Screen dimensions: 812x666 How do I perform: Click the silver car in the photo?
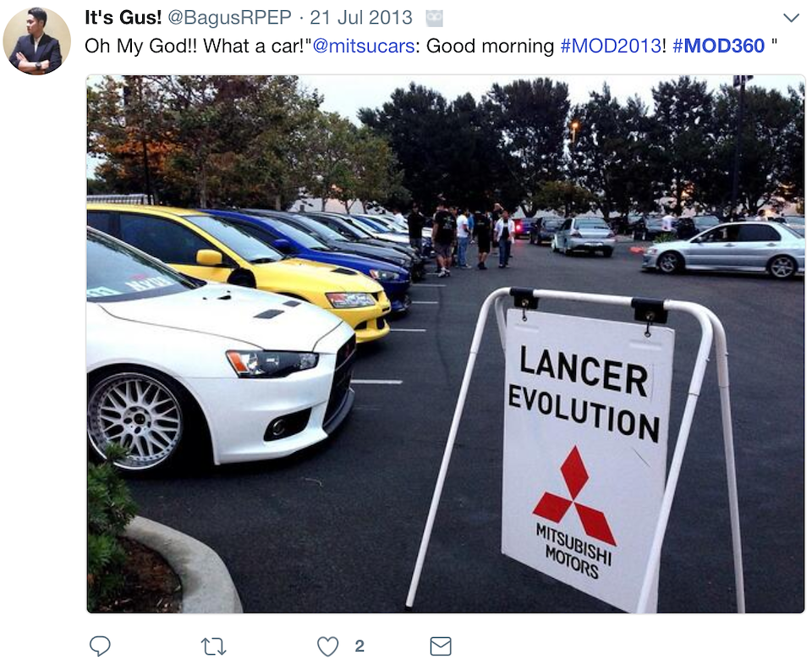click(724, 249)
